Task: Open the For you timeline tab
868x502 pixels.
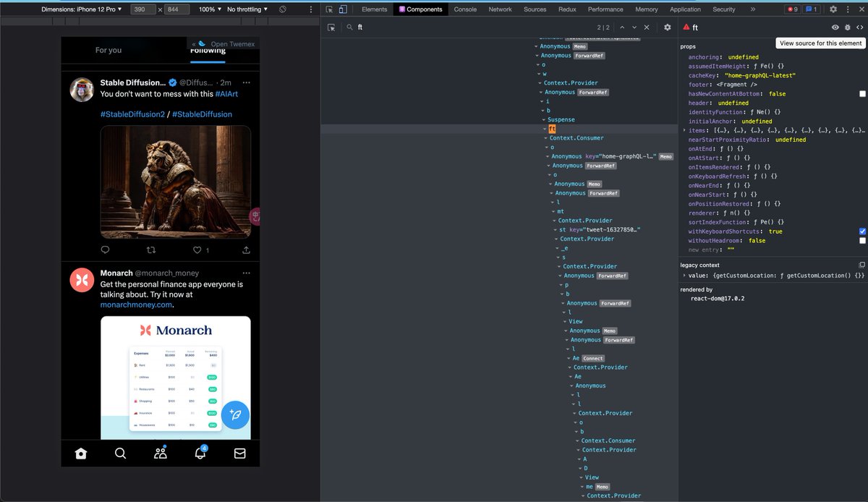Action: (109, 50)
